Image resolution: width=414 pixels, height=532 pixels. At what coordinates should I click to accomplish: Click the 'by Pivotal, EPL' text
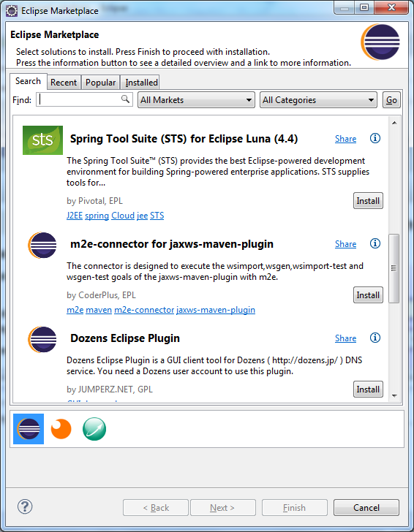coord(94,201)
